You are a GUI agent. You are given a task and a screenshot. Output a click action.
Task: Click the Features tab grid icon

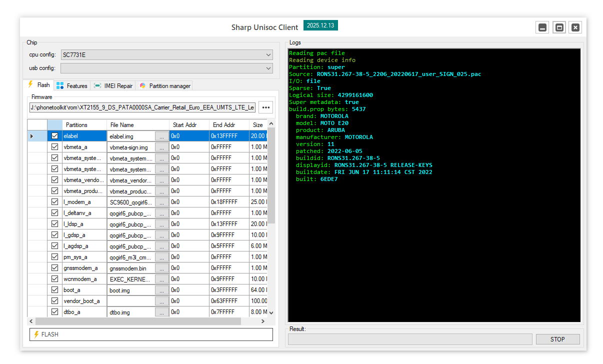tap(60, 86)
